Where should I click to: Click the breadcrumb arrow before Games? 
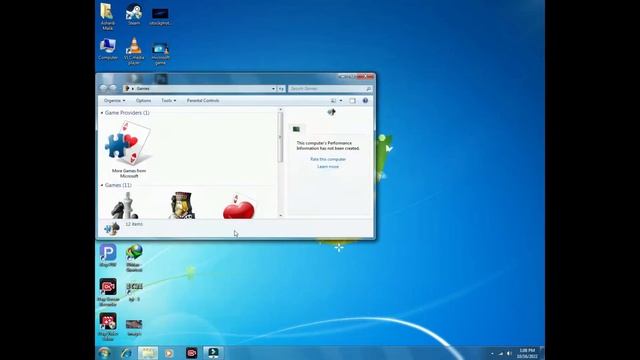click(133, 89)
